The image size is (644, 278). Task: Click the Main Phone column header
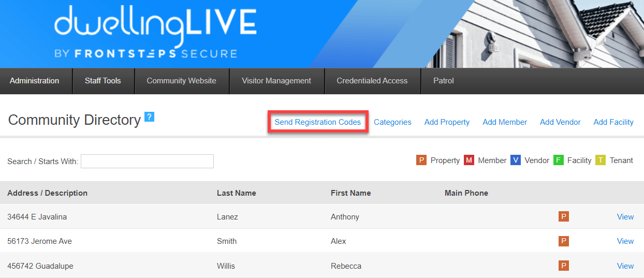tap(466, 193)
